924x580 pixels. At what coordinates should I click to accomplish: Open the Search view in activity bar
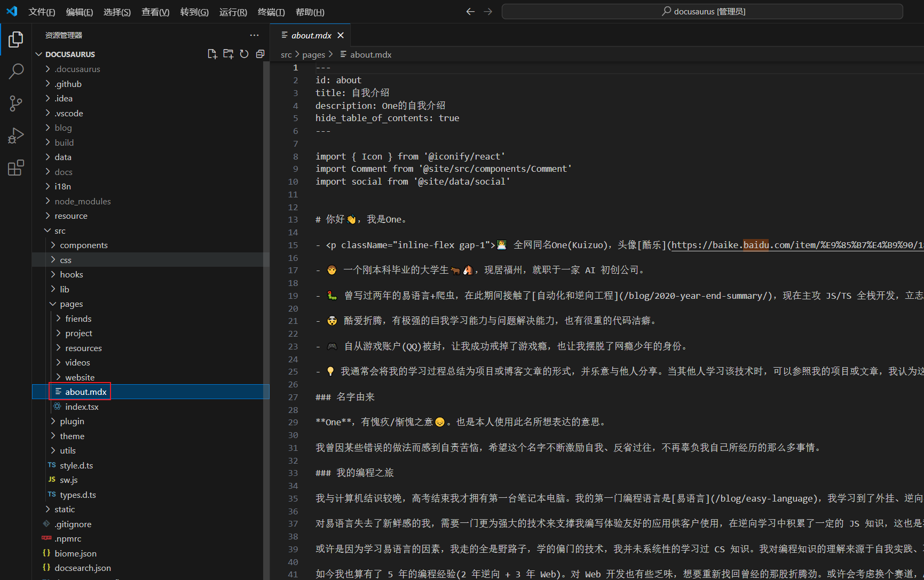click(x=16, y=71)
